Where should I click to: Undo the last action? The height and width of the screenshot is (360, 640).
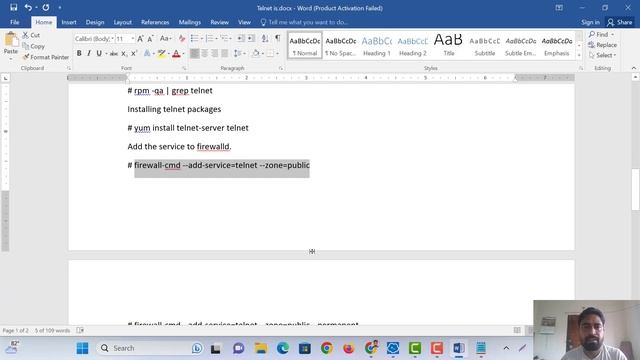[28, 7]
